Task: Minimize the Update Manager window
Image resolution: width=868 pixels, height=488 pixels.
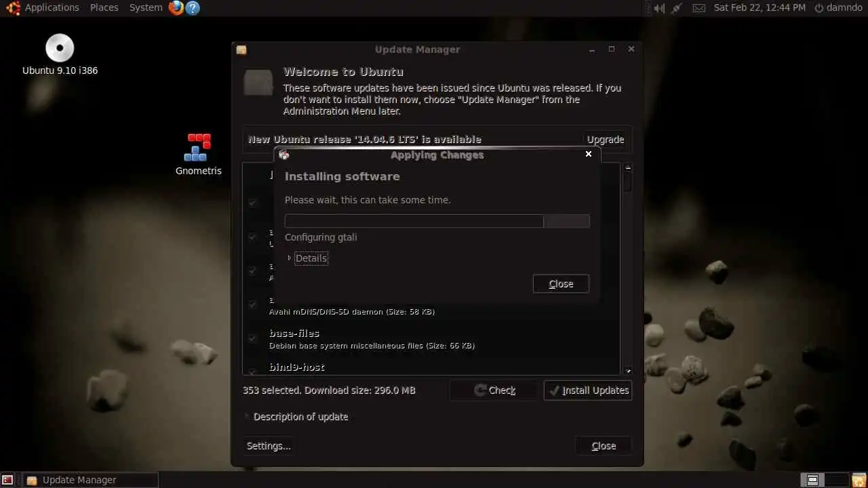Action: tap(592, 49)
